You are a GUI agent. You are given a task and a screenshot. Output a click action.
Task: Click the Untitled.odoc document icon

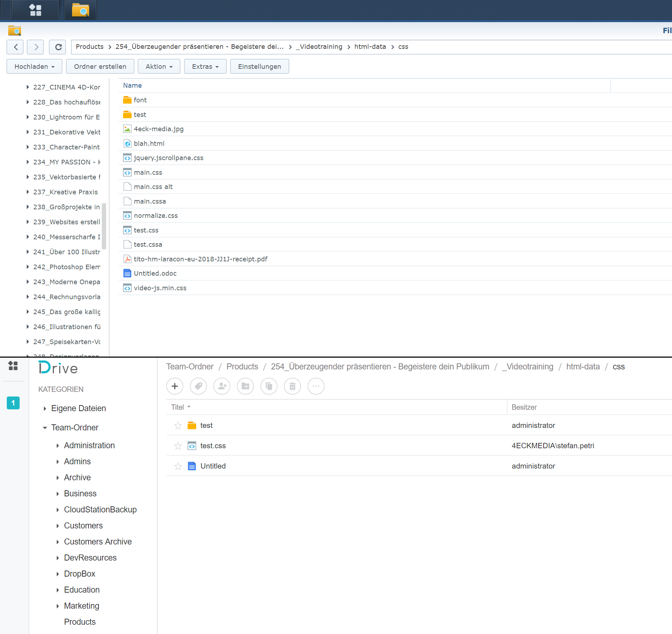(127, 273)
